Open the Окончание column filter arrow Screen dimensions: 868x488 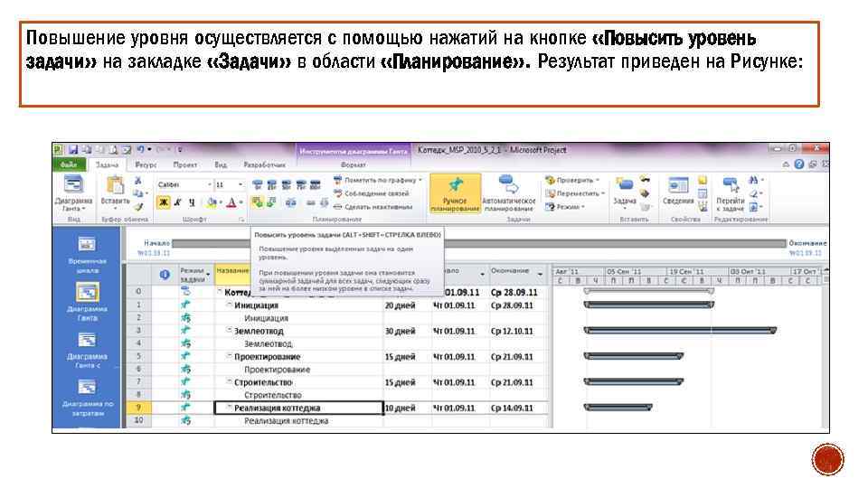pos(540,275)
